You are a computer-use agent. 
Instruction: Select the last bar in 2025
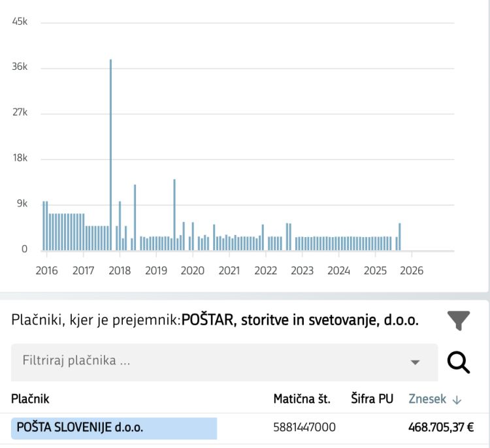point(399,236)
